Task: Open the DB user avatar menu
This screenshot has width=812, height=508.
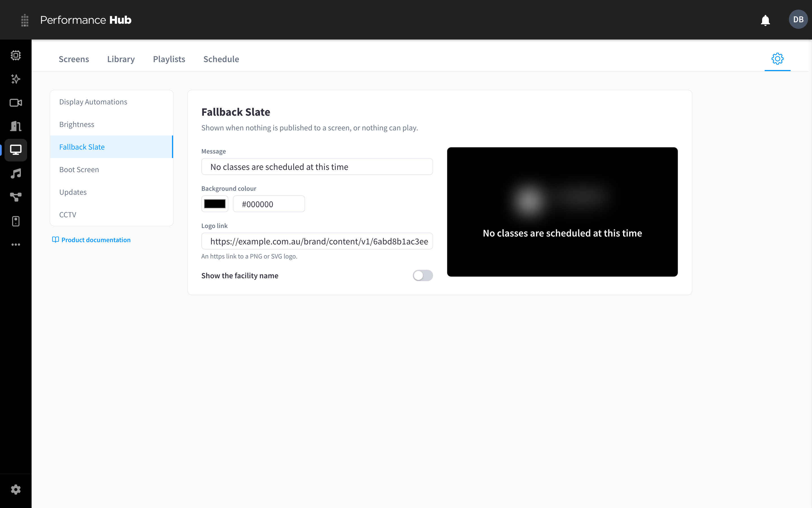Action: click(798, 19)
